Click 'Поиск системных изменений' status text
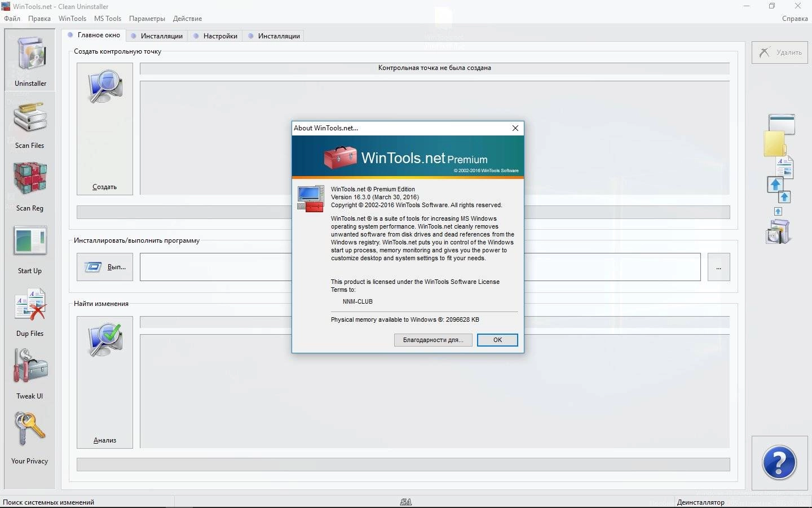The height and width of the screenshot is (508, 812). tap(48, 502)
